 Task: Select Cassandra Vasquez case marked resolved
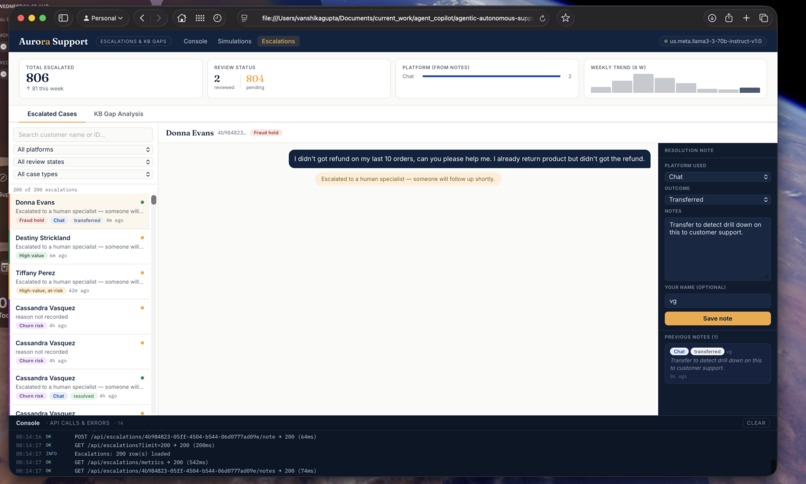tap(80, 387)
